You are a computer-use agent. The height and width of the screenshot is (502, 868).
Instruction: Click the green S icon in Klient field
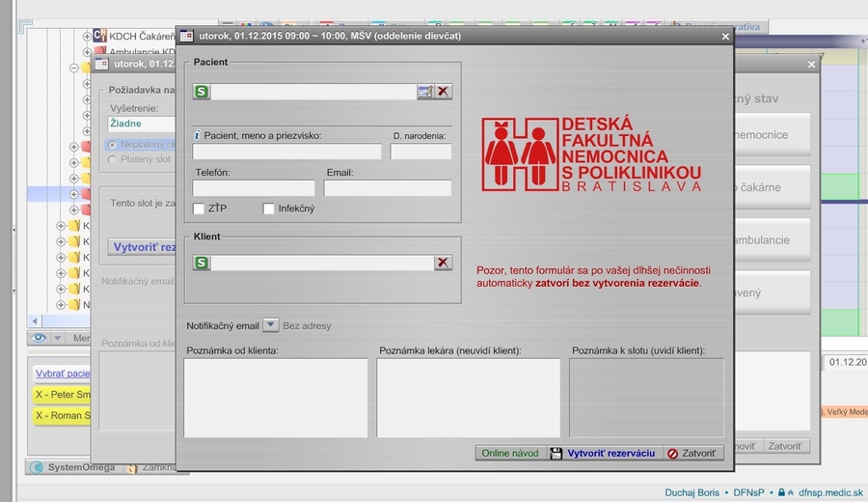[202, 263]
